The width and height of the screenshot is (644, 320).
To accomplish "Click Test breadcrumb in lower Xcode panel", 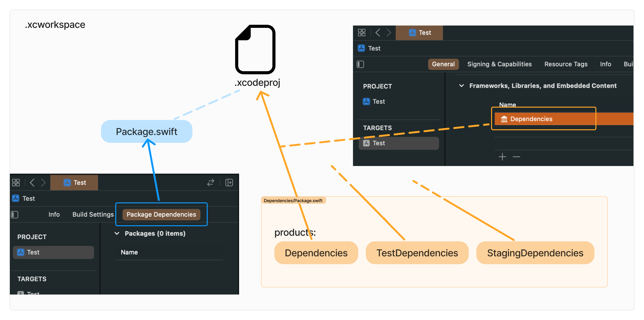I will point(23,198).
